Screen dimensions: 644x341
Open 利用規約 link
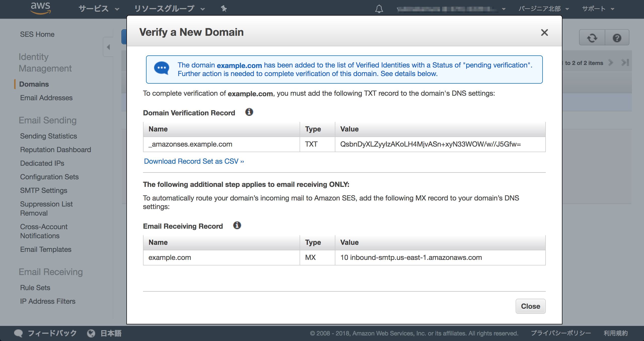pyautogui.click(x=615, y=333)
